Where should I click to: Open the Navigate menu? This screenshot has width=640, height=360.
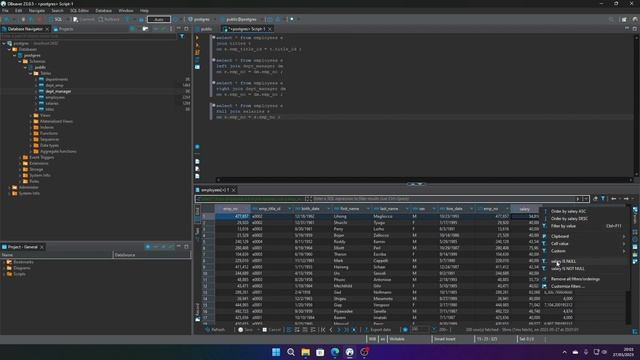[x=37, y=11]
